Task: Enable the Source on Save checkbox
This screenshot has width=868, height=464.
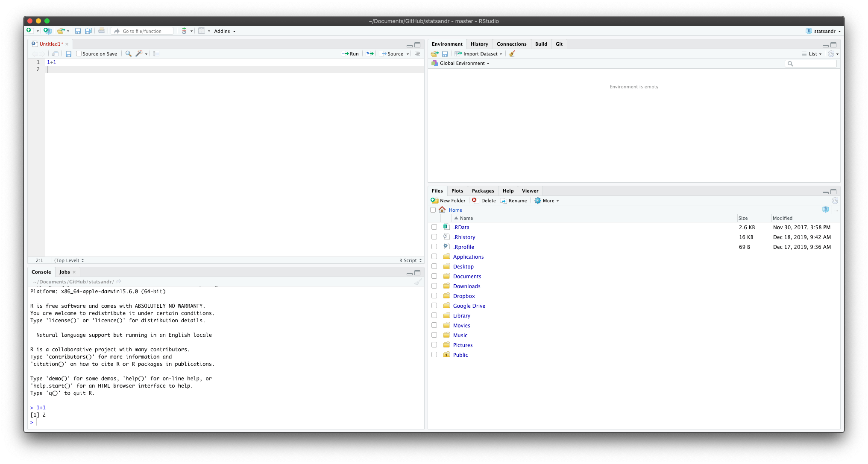Action: tap(79, 54)
